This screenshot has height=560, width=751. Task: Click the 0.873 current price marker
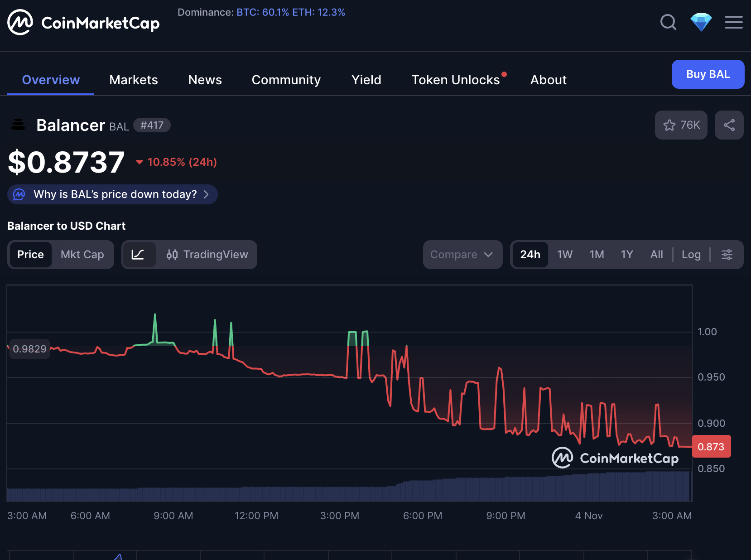coord(711,447)
